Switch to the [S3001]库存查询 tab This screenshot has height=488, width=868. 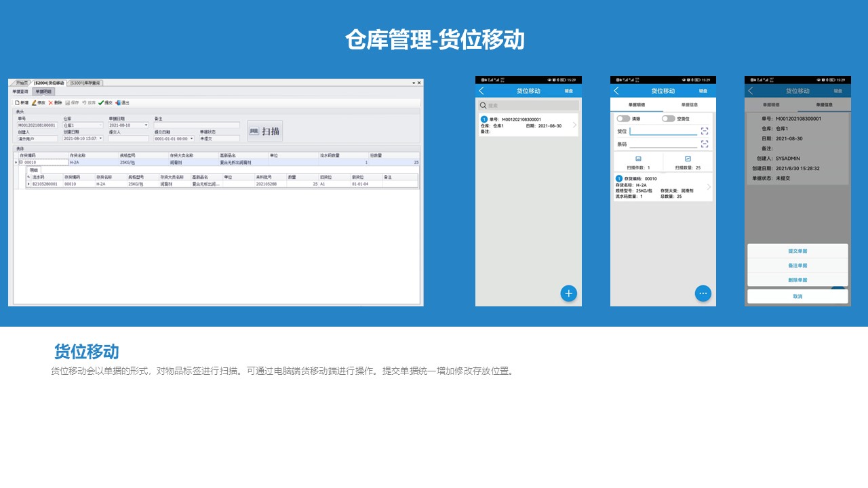pyautogui.click(x=85, y=83)
